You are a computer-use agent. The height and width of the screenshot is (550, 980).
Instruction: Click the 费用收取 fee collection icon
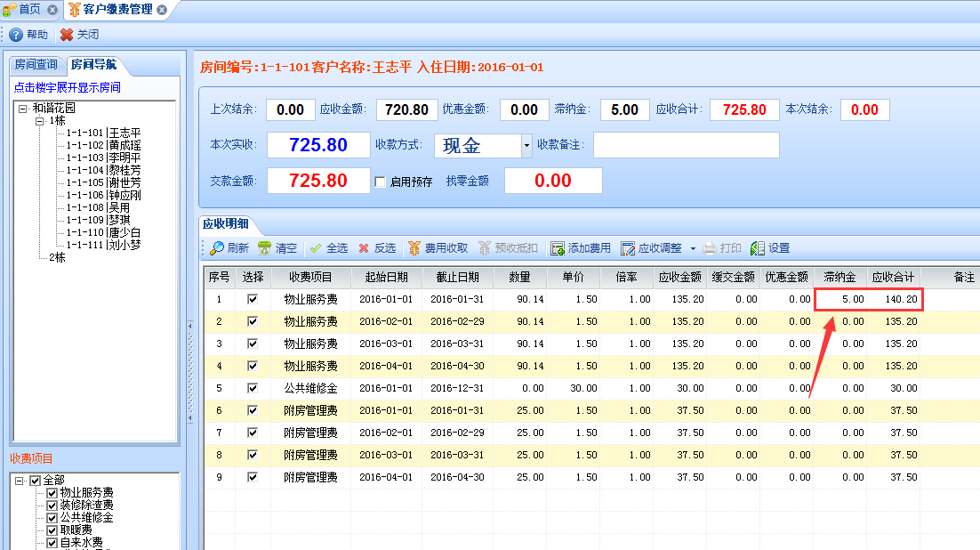click(x=414, y=248)
